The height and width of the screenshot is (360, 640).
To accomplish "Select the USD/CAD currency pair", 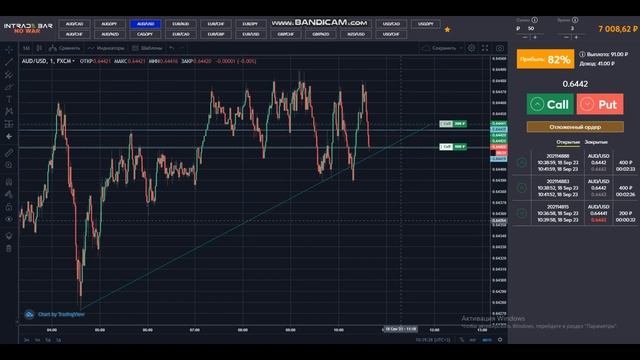I will (x=391, y=24).
